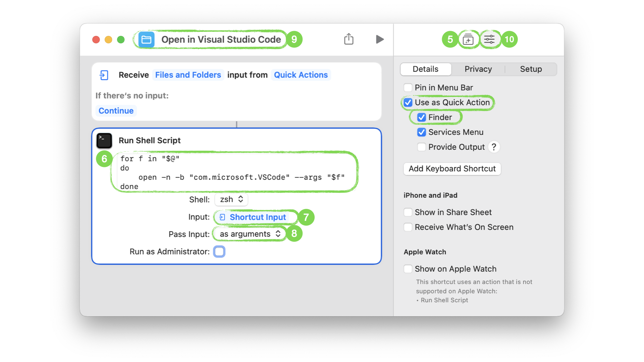
Task: Click the Share shortcut icon
Action: click(x=349, y=39)
